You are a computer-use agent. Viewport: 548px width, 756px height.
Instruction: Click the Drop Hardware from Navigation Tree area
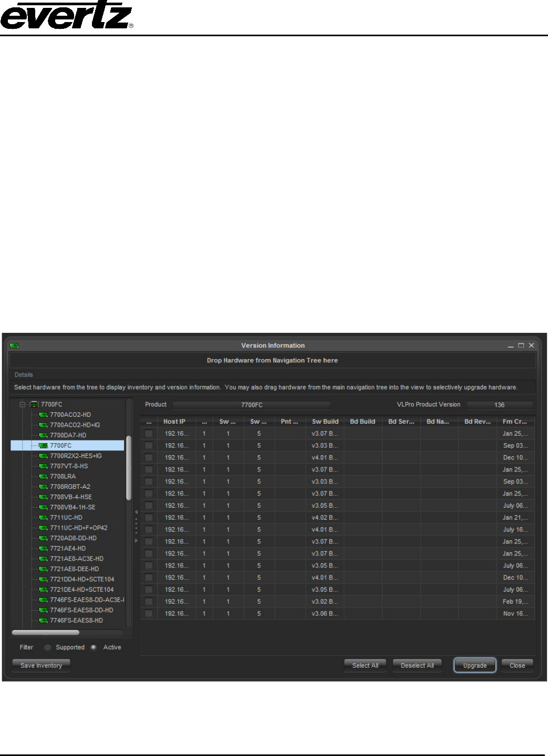point(273,361)
